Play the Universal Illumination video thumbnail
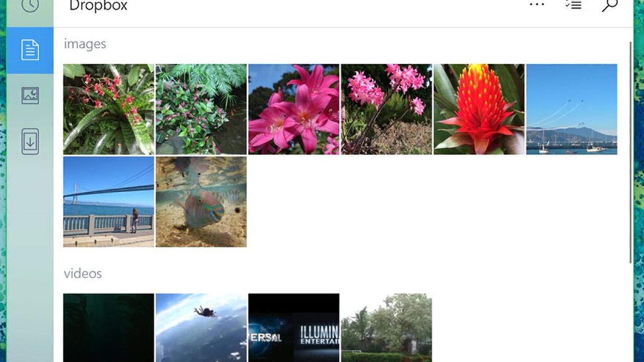The width and height of the screenshot is (644, 362). pos(294,328)
